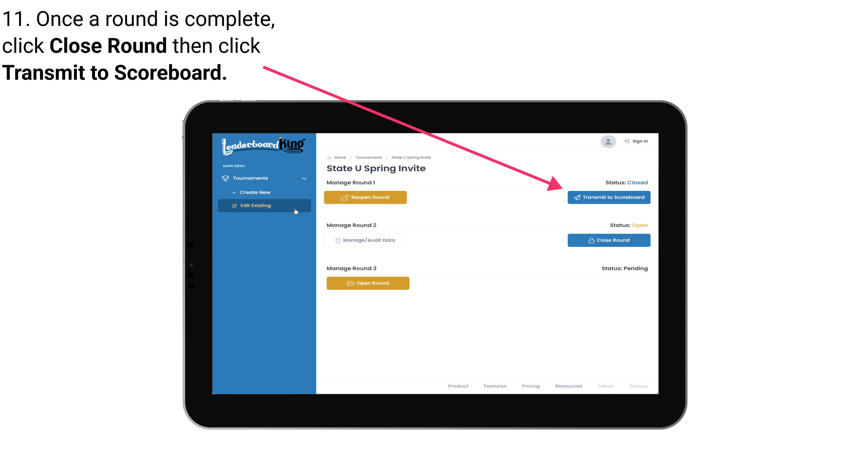
Task: Click the Transmit to Scoreboard button
Action: [608, 197]
